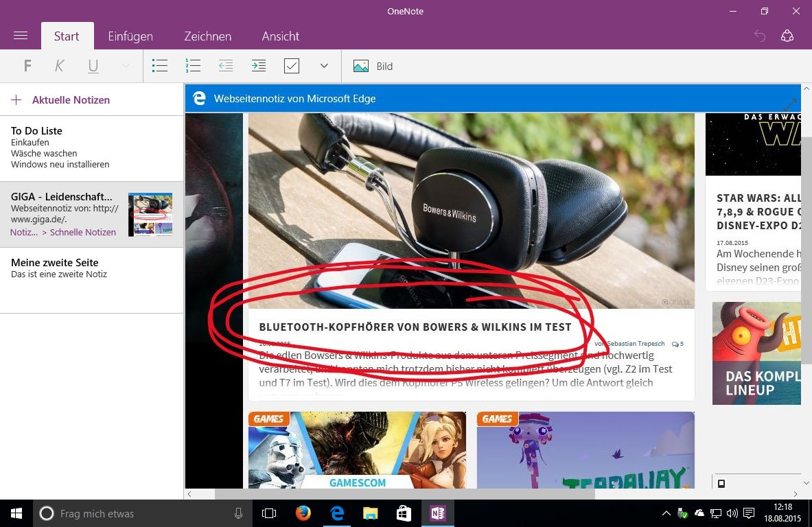Toggle italic formatting (K)
The height and width of the screenshot is (527, 812).
pyautogui.click(x=60, y=66)
